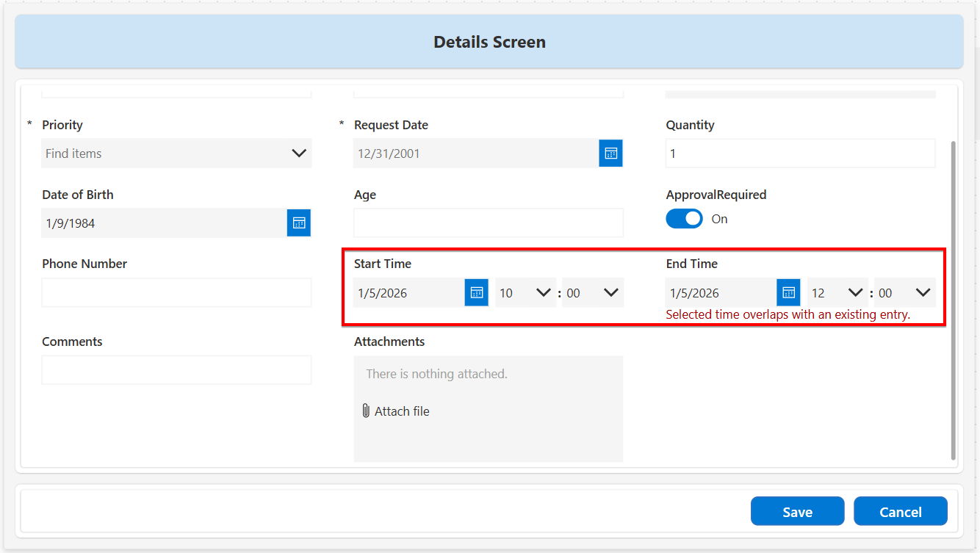Open the End Time hour dropdown
Image resolution: width=980 pixels, height=553 pixels.
coord(855,293)
